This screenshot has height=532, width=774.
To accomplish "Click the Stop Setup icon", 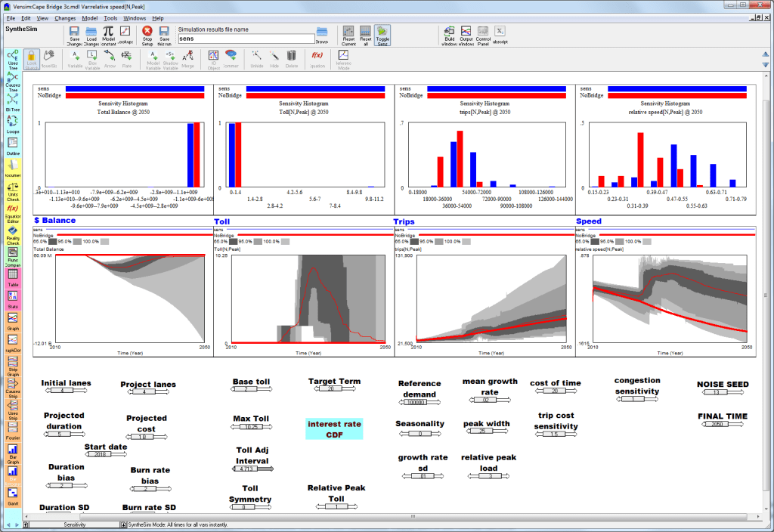I will 147,36.
